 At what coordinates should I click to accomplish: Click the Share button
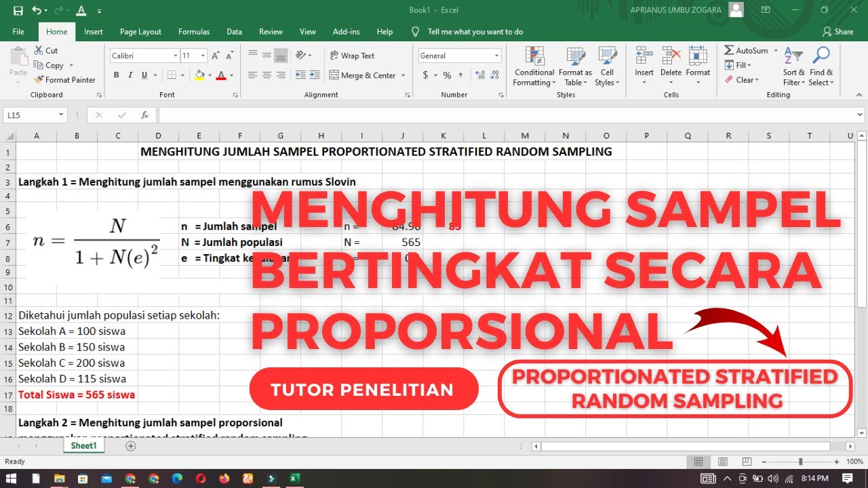(x=838, y=32)
